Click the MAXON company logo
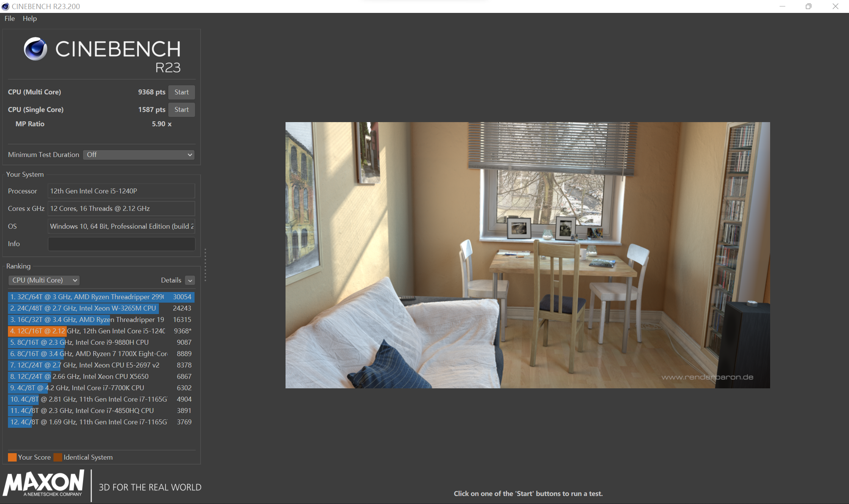This screenshot has height=504, width=849. [44, 484]
